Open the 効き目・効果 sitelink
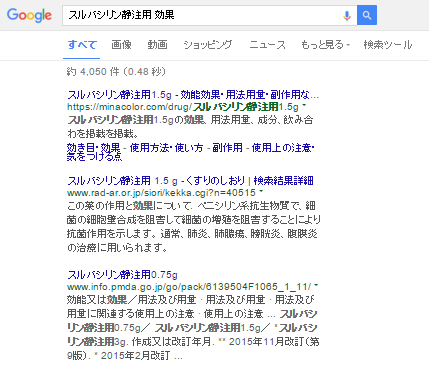Viewport: 429px width, 373px height. pos(93,148)
